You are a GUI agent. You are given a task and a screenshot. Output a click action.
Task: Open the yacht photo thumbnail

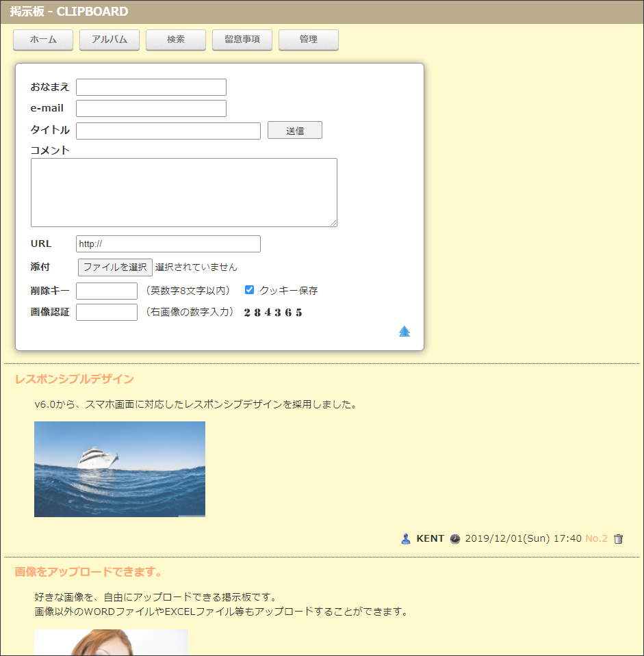(120, 469)
